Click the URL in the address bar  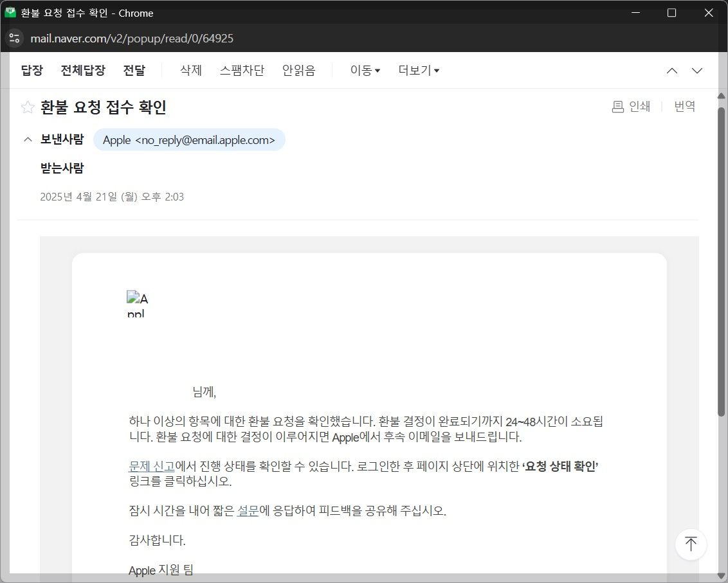pyautogui.click(x=132, y=38)
